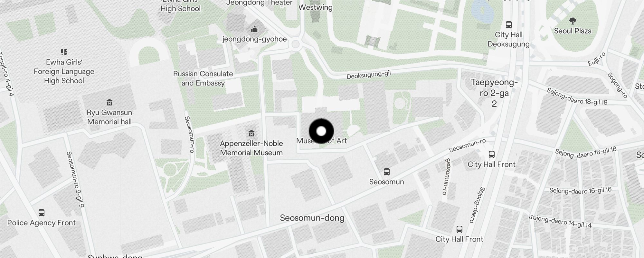This screenshot has width=644, height=258.
Task: Select the Seosomun bus stop icon
Action: (x=387, y=172)
